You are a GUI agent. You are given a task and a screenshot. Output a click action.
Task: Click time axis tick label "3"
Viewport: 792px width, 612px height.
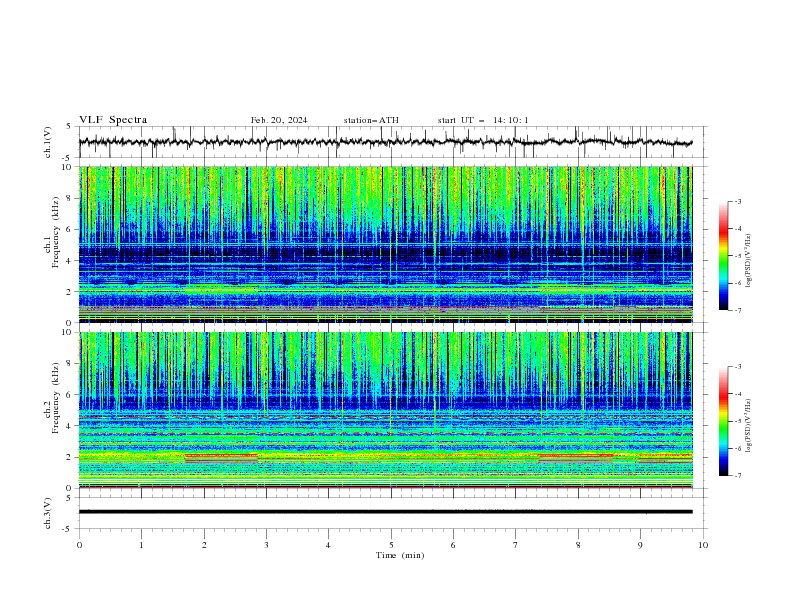pyautogui.click(x=266, y=545)
